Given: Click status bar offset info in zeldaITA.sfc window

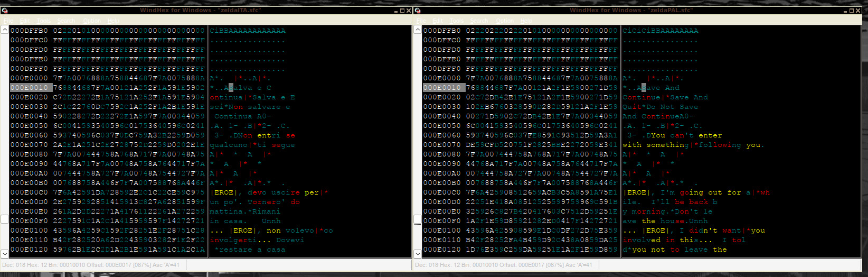Looking at the screenshot, I should coord(93,265).
